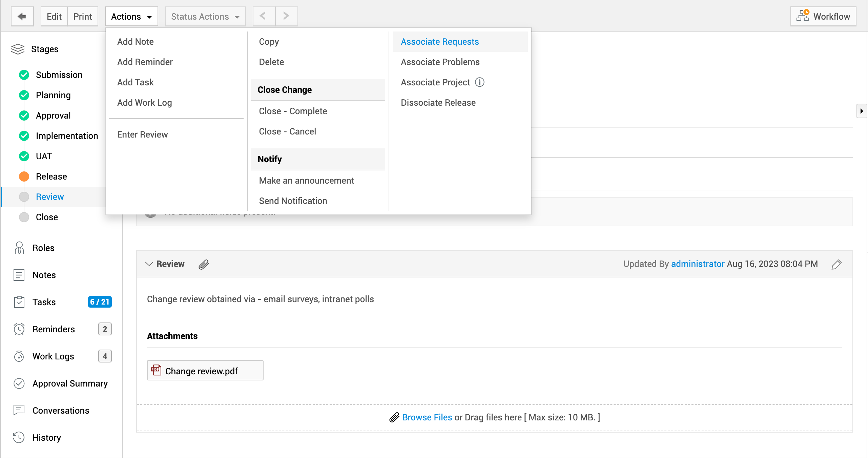This screenshot has width=868, height=458.
Task: Click the back arrow button
Action: pyautogui.click(x=22, y=16)
